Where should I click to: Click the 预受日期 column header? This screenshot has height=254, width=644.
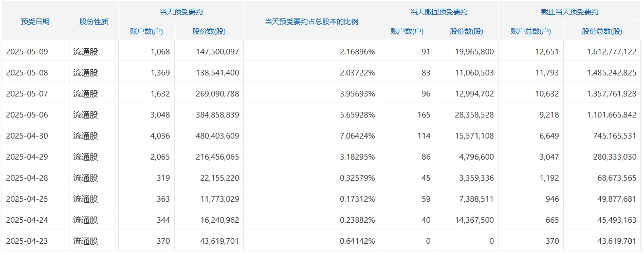coord(35,22)
